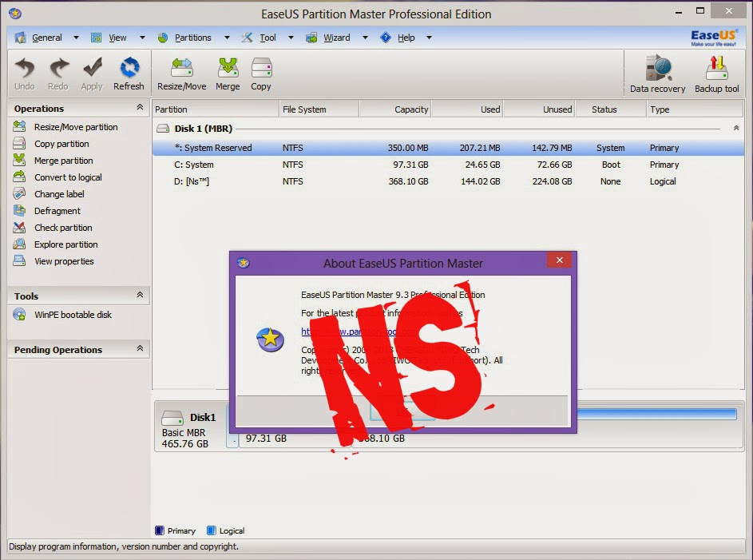753x560 pixels.
Task: Close the About EaseUS Partition Master dialog
Action: (x=560, y=260)
